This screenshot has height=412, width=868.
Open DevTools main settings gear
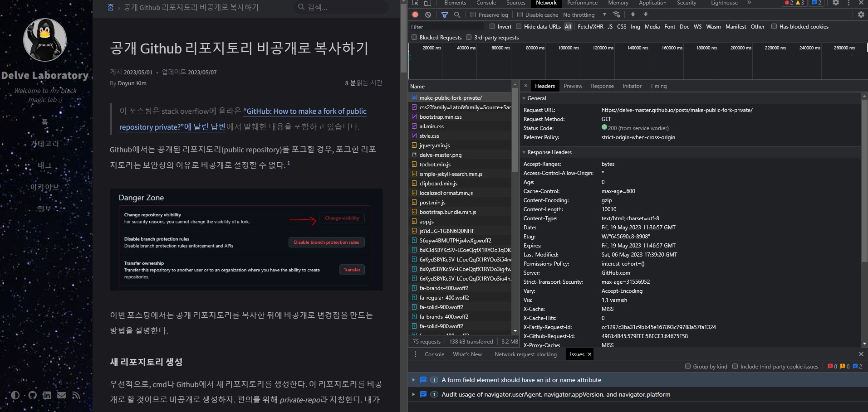click(x=836, y=3)
